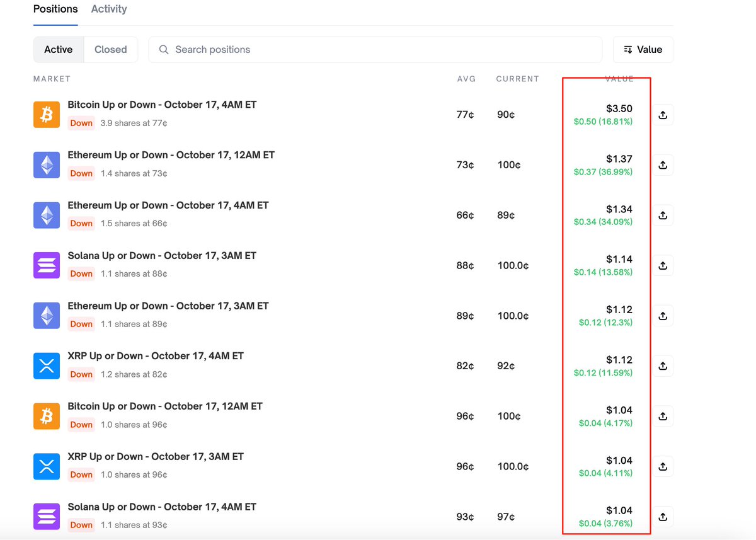Switch to Closed positions filter
Viewport: 756px width, 540px height.
pos(111,50)
